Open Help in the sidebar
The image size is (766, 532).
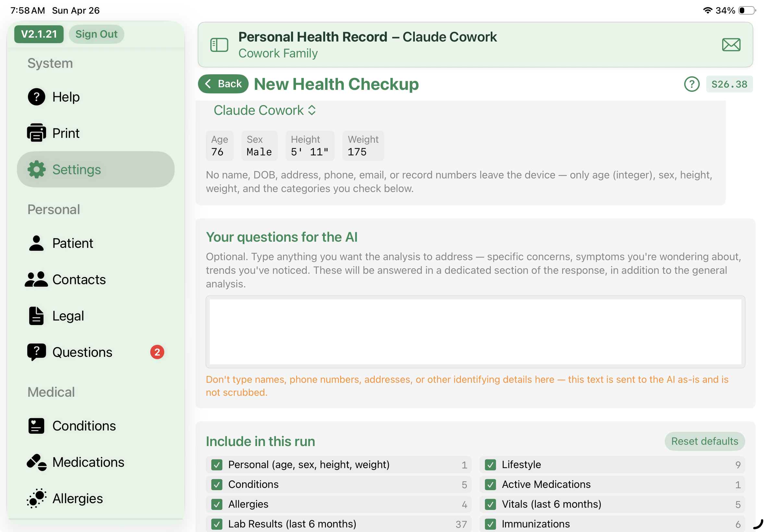[x=96, y=97]
